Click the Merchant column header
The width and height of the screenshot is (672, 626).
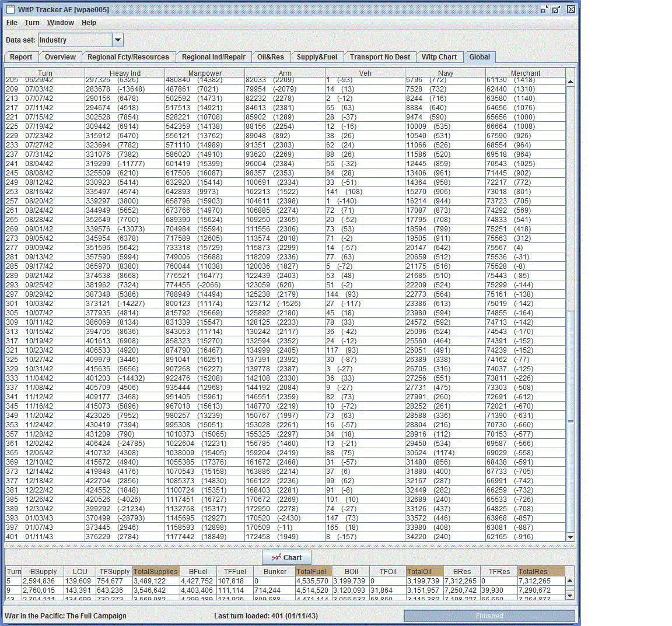(x=526, y=73)
